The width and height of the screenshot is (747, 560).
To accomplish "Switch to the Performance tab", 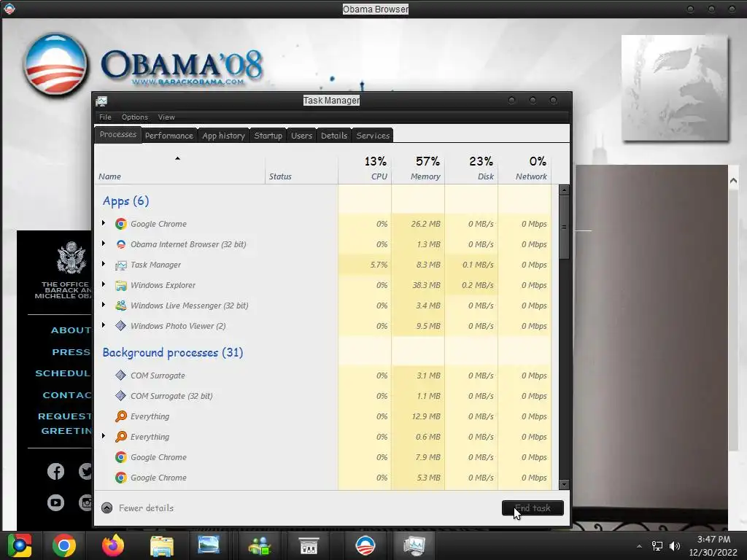I will (169, 136).
